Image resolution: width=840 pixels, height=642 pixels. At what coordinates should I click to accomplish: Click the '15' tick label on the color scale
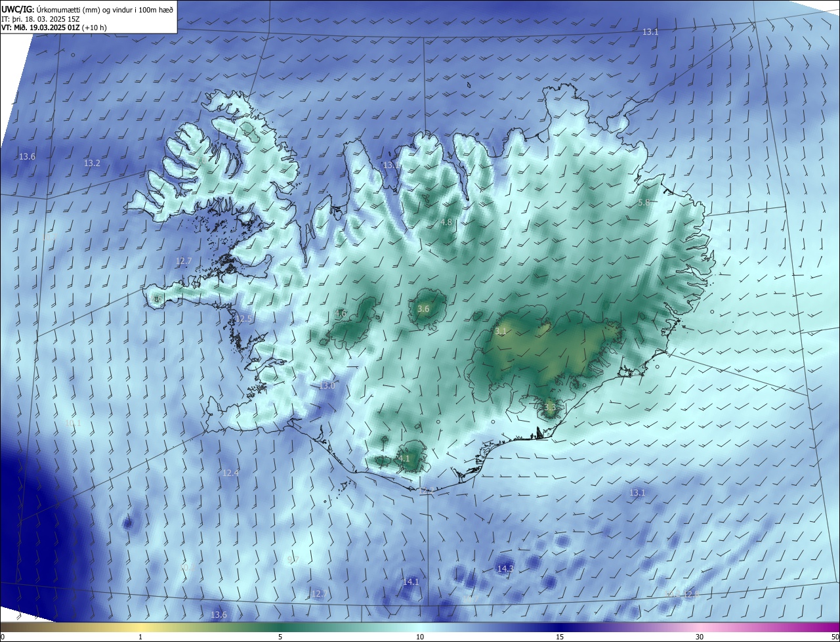(x=560, y=637)
